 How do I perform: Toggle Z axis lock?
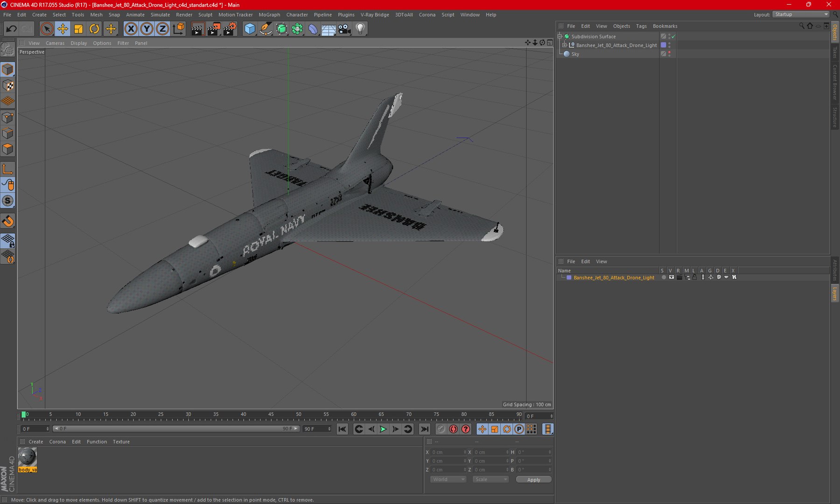click(162, 29)
